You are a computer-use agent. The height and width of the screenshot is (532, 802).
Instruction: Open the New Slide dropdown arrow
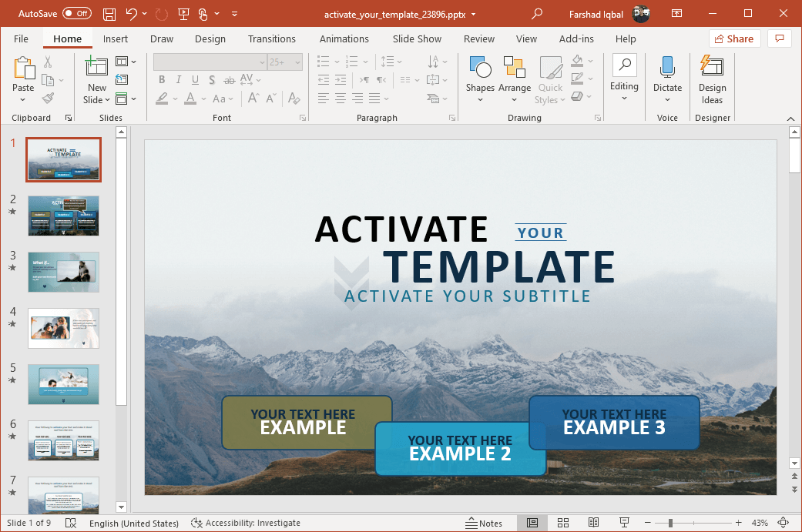(97, 100)
